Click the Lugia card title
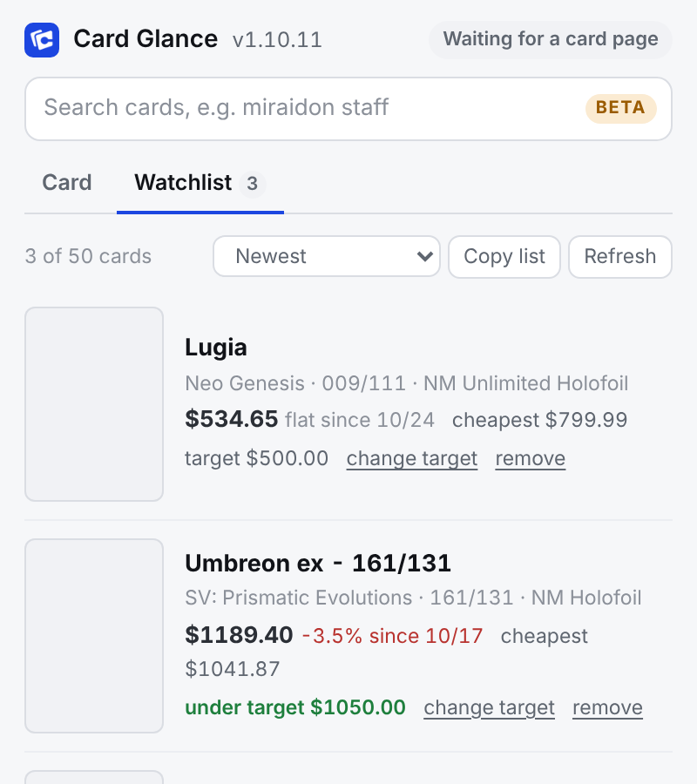This screenshot has width=697, height=784. pyautogui.click(x=216, y=348)
